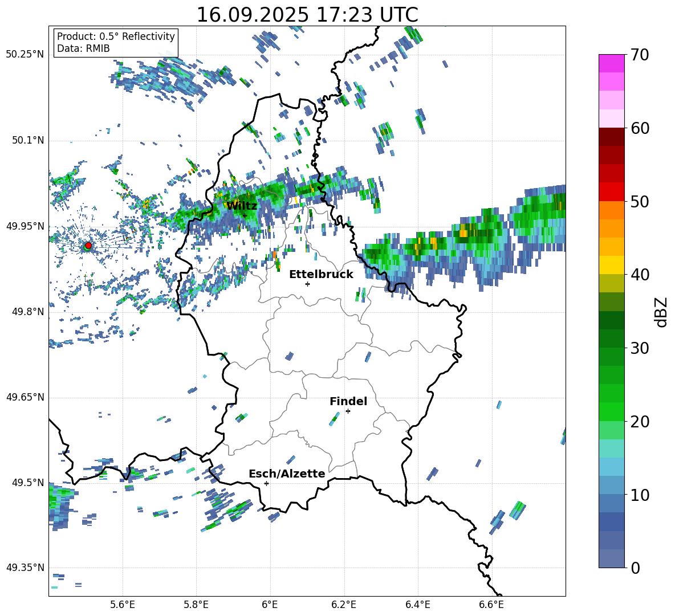Click the 50.25°N latitude tick label

25,55
